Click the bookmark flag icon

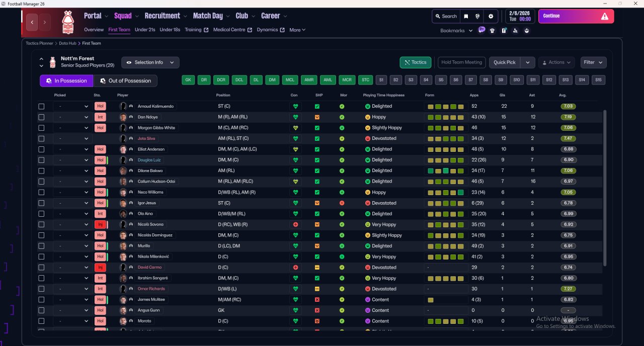point(466,16)
